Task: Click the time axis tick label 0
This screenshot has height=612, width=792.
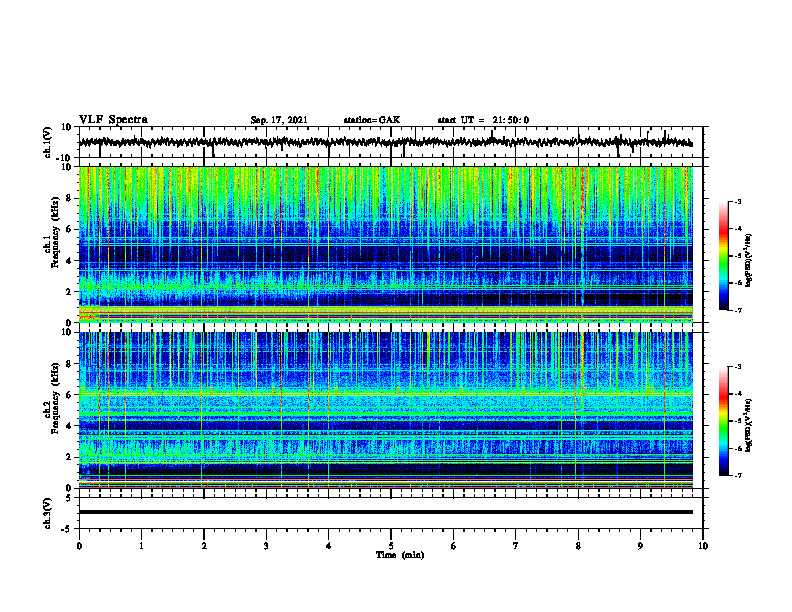Action: (79, 546)
